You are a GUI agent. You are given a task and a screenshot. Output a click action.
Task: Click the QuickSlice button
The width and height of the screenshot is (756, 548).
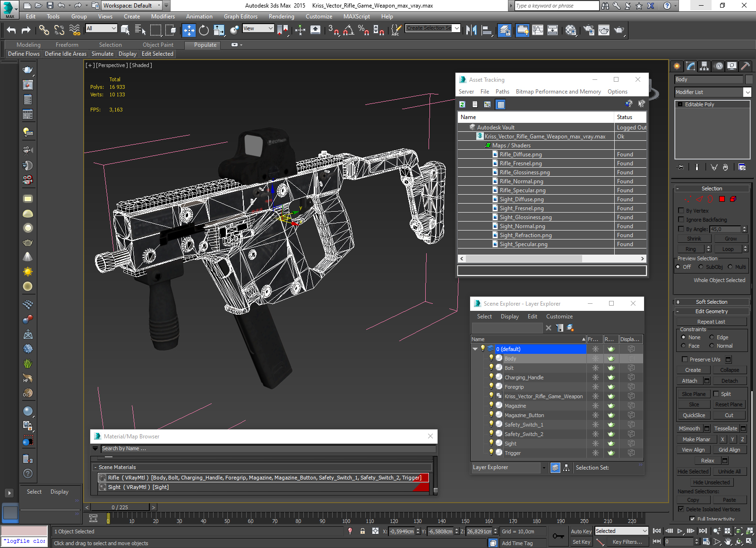click(694, 415)
